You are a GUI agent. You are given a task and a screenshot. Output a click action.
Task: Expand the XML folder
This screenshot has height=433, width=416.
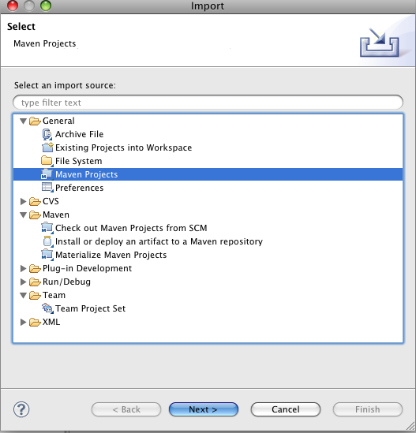(x=23, y=322)
